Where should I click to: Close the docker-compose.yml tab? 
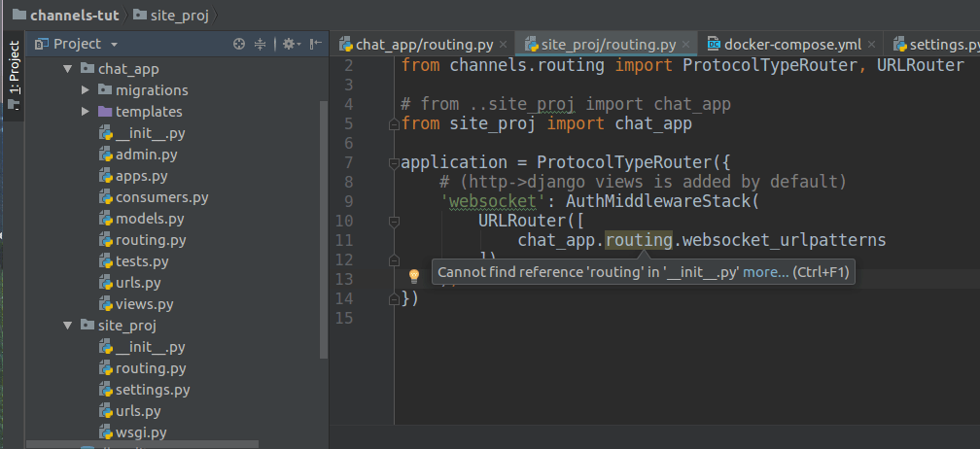point(871,45)
